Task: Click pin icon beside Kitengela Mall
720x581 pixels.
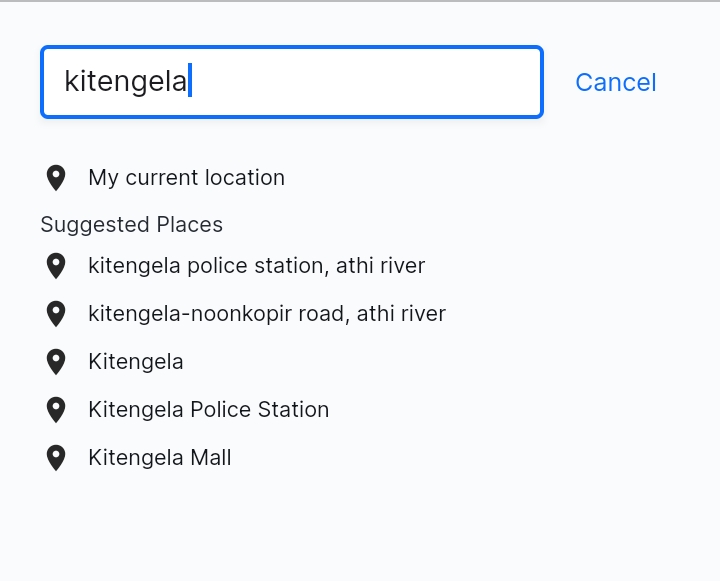Action: click(x=56, y=458)
